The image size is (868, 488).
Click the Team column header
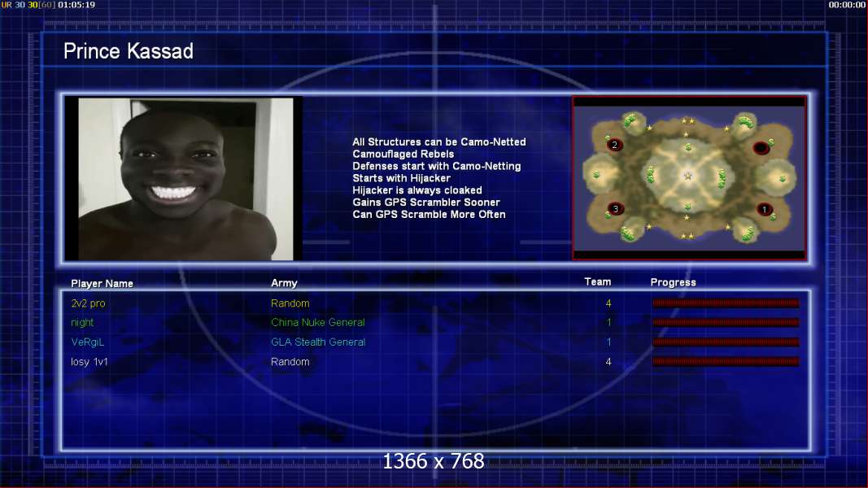(597, 281)
